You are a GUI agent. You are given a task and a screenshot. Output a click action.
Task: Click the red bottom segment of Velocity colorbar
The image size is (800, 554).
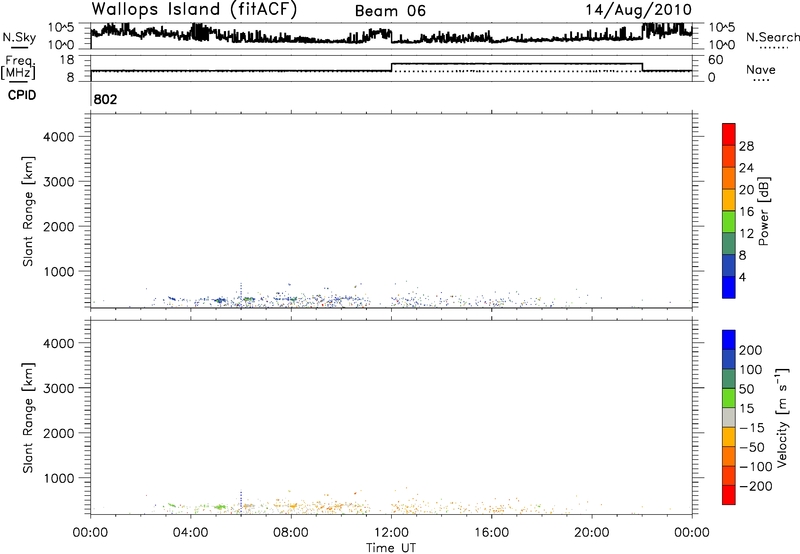729,495
